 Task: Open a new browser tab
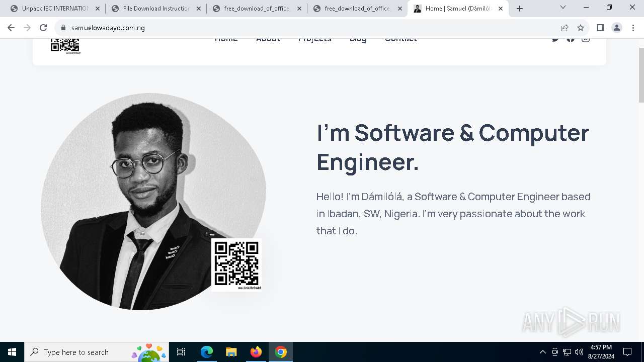520,9
